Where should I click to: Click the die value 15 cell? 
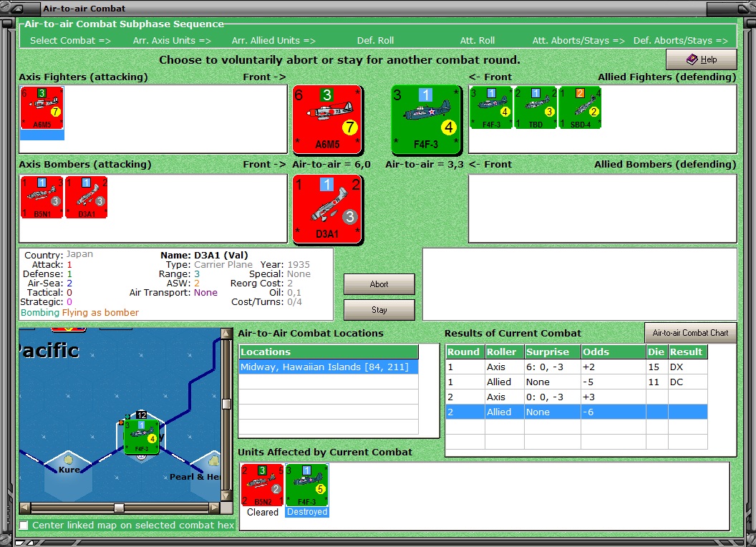click(x=657, y=367)
